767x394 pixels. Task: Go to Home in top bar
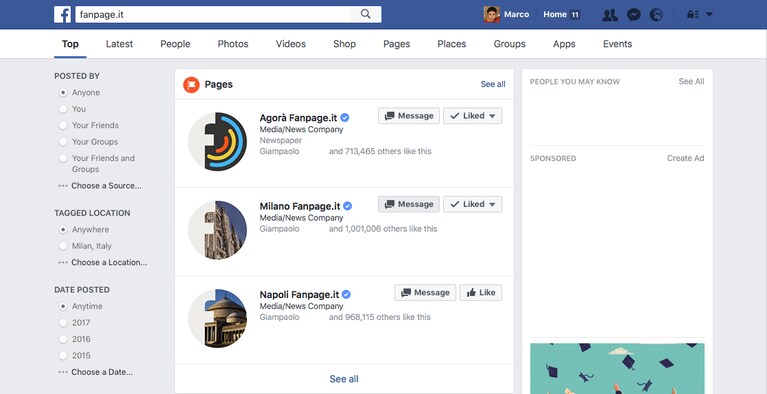[555, 14]
